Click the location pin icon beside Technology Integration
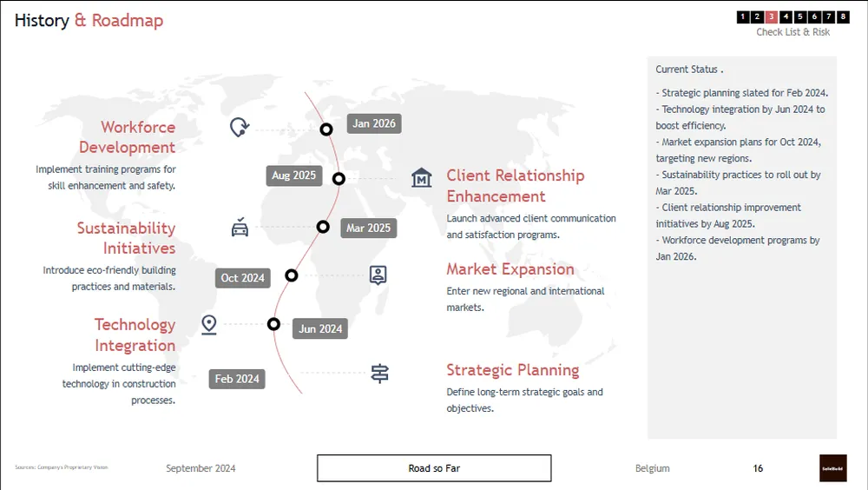 pos(208,325)
